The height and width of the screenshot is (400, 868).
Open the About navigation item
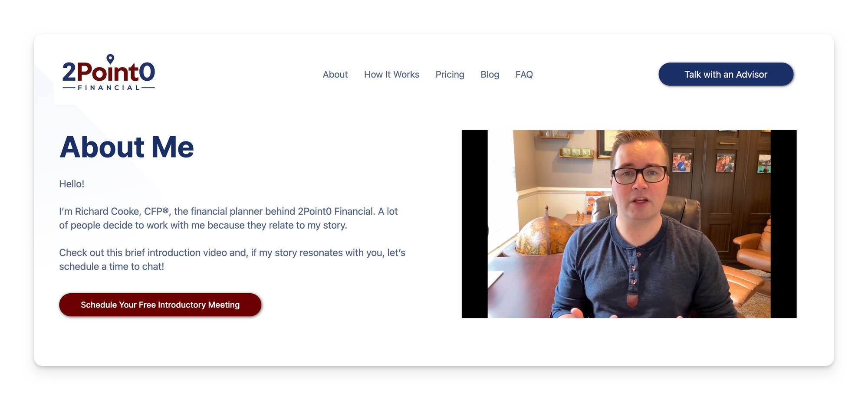pos(335,75)
